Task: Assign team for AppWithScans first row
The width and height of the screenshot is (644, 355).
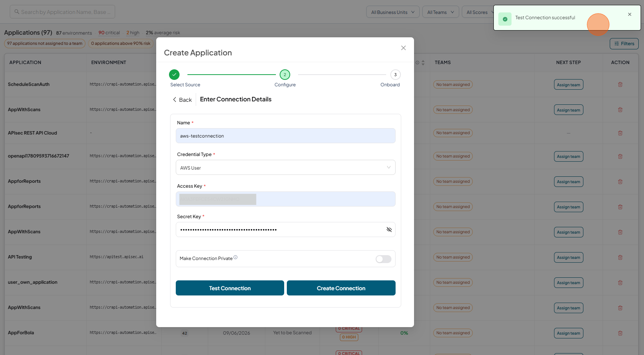Action: click(568, 110)
